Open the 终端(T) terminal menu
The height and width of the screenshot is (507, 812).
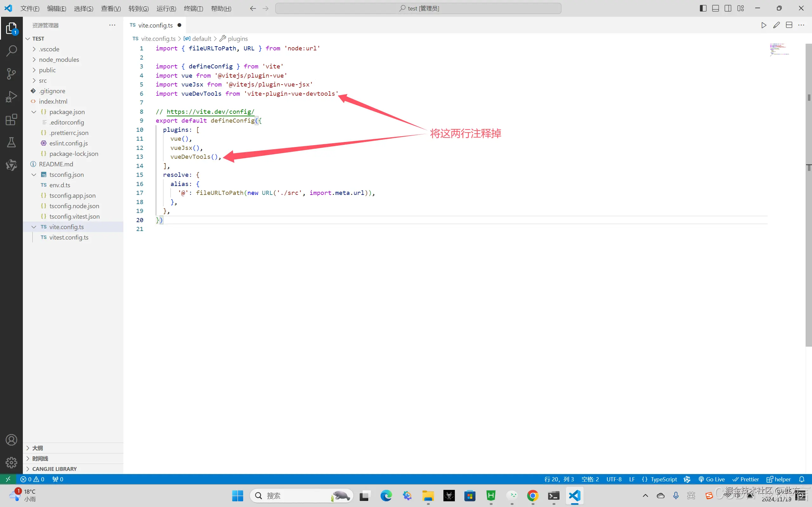193,8
